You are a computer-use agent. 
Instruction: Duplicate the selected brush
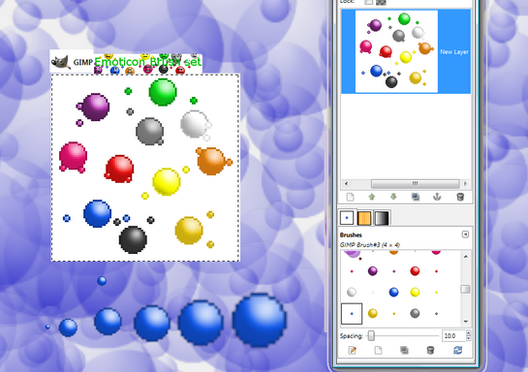click(404, 350)
